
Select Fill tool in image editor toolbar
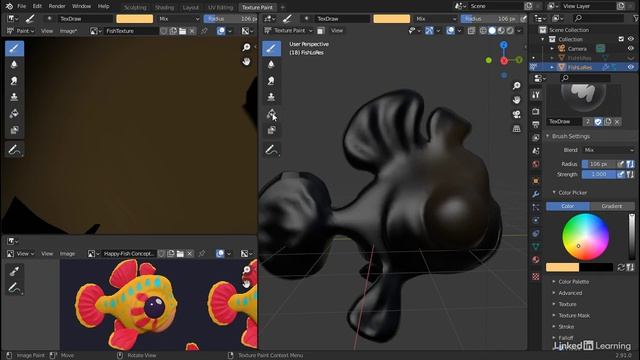14,113
